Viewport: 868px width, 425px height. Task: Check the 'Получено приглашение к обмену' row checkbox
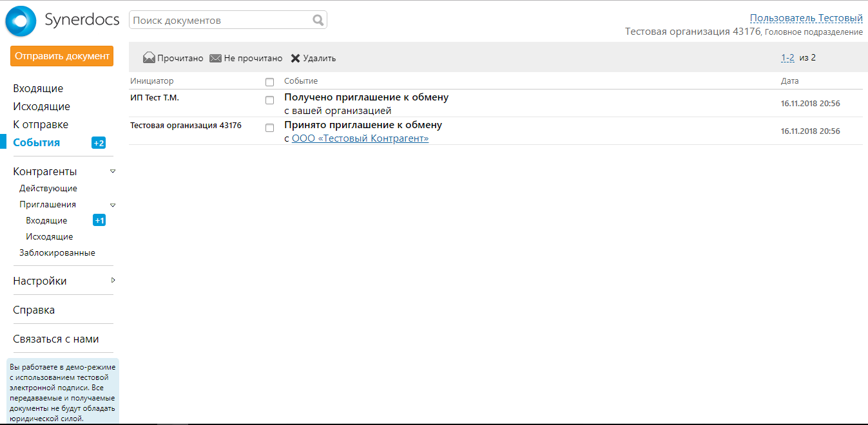270,100
